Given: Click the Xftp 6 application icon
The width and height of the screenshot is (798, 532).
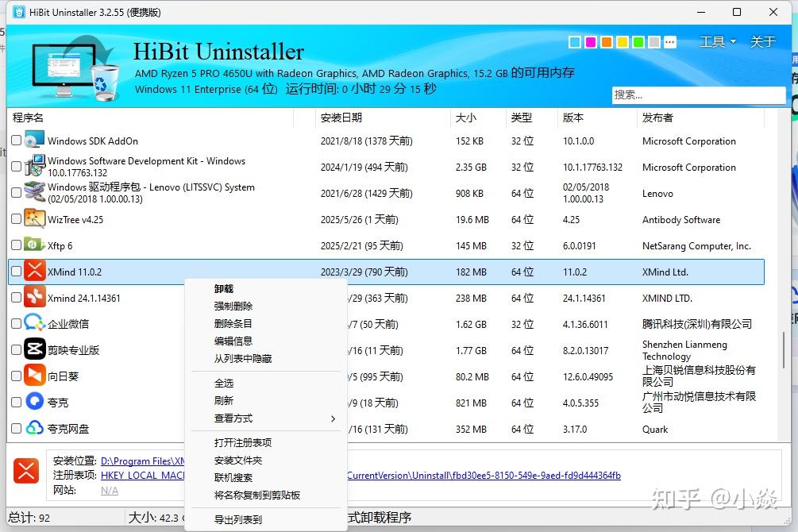Looking at the screenshot, I should coord(33,245).
